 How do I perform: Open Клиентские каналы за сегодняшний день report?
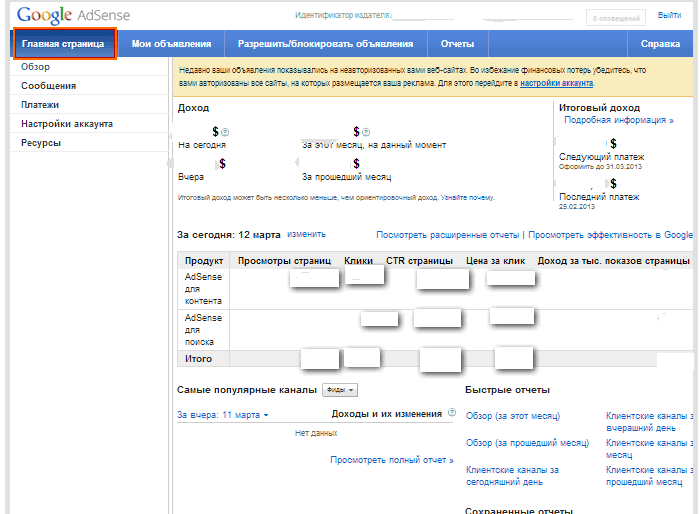click(512, 476)
